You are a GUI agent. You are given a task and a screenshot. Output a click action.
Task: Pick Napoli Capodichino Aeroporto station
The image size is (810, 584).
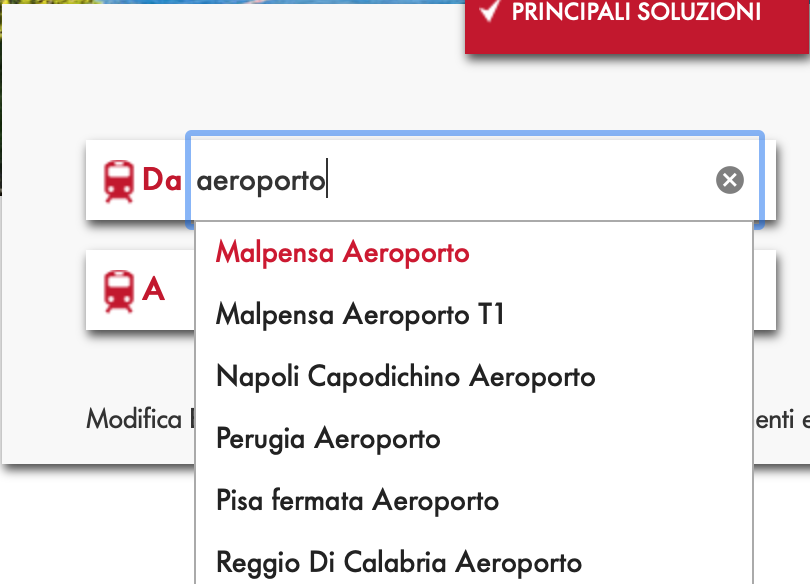(405, 377)
